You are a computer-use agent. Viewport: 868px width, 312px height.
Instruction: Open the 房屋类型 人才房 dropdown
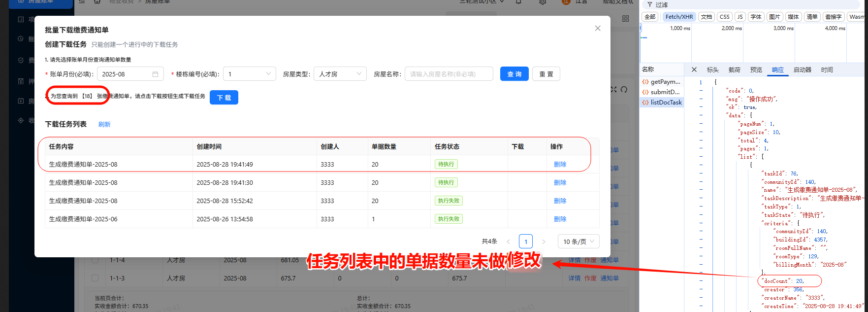pos(340,74)
